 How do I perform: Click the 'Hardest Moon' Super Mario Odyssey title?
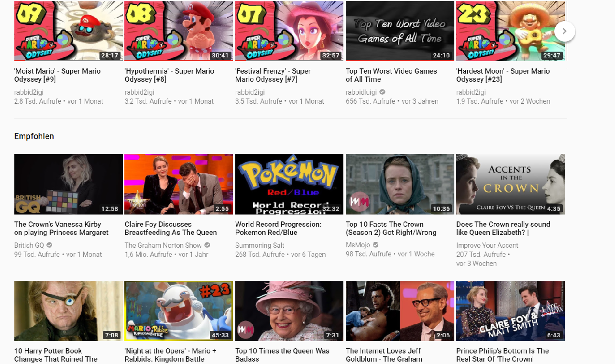pyautogui.click(x=503, y=75)
